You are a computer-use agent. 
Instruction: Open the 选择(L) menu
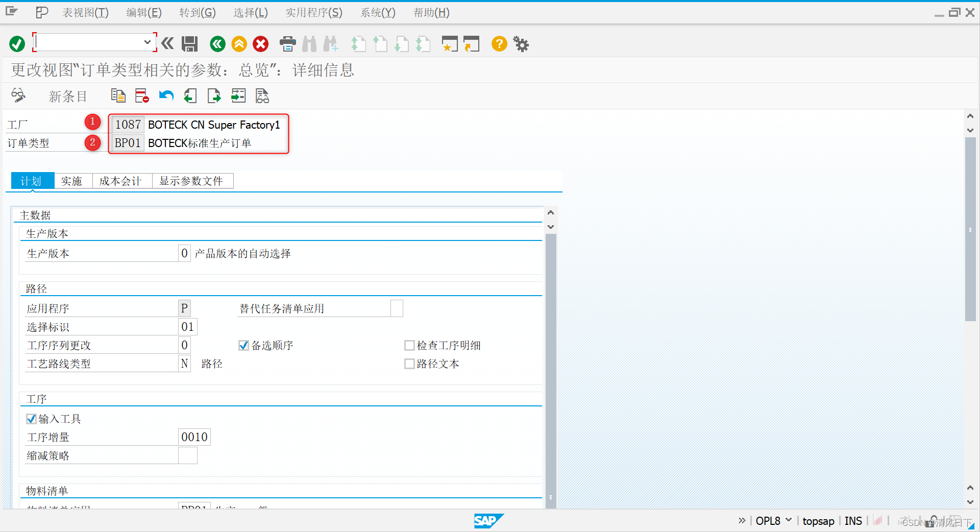tap(251, 13)
